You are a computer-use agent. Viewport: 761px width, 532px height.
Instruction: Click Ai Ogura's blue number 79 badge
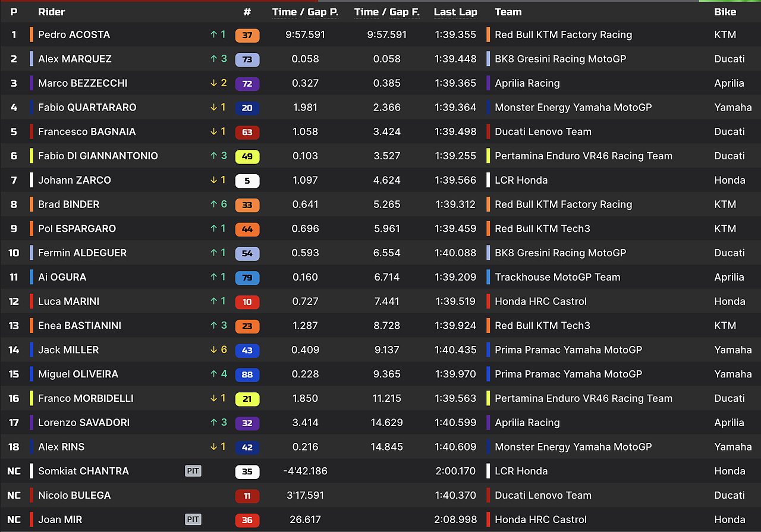click(x=247, y=278)
